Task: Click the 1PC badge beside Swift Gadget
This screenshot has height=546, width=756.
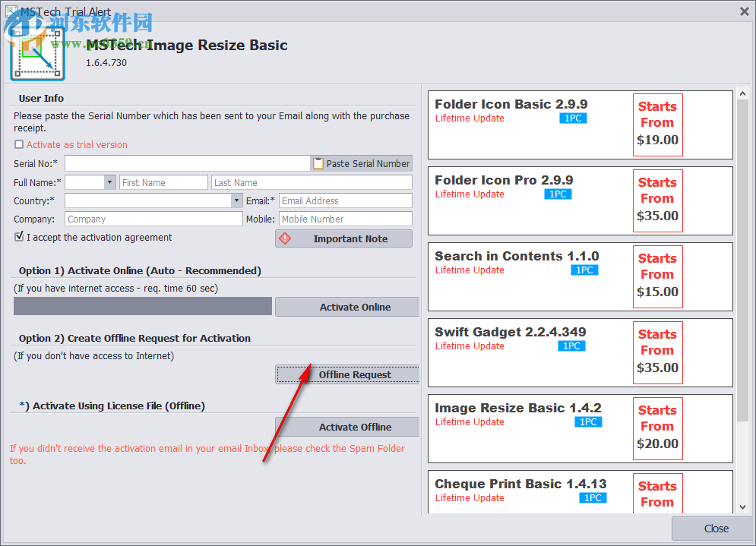Action: point(571,346)
